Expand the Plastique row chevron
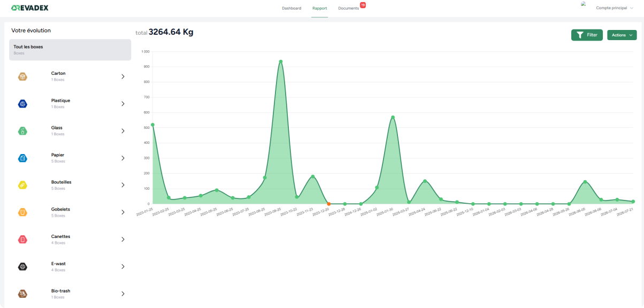 tap(122, 104)
